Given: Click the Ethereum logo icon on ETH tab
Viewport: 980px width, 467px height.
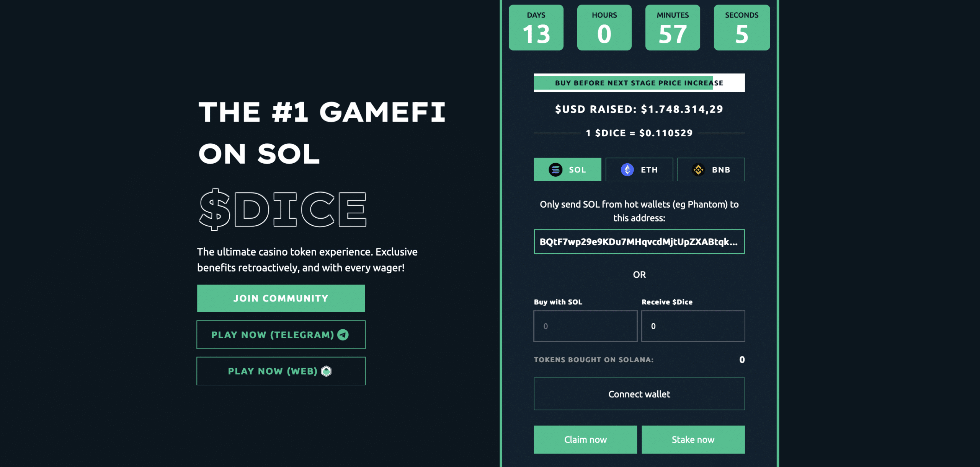Looking at the screenshot, I should click(627, 169).
